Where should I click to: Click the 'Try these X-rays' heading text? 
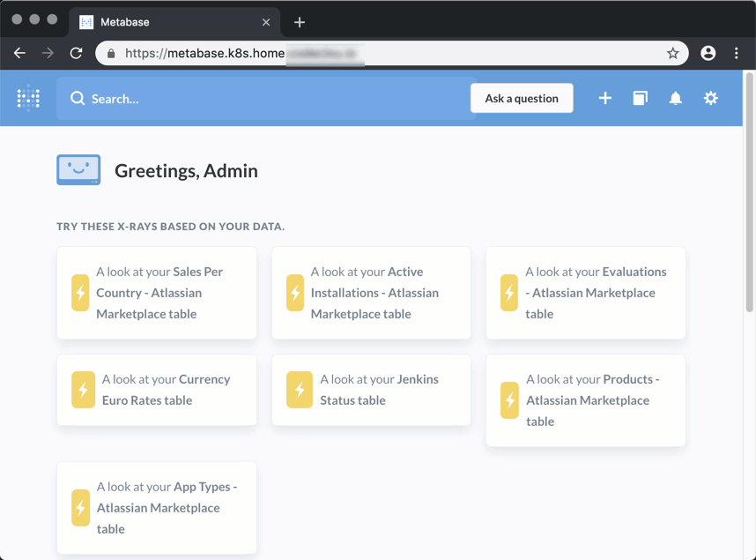(x=171, y=227)
